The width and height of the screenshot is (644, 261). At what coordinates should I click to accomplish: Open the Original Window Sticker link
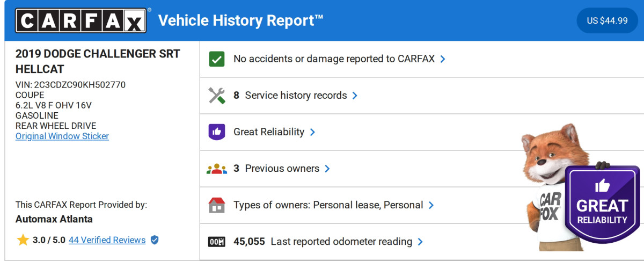click(x=62, y=136)
